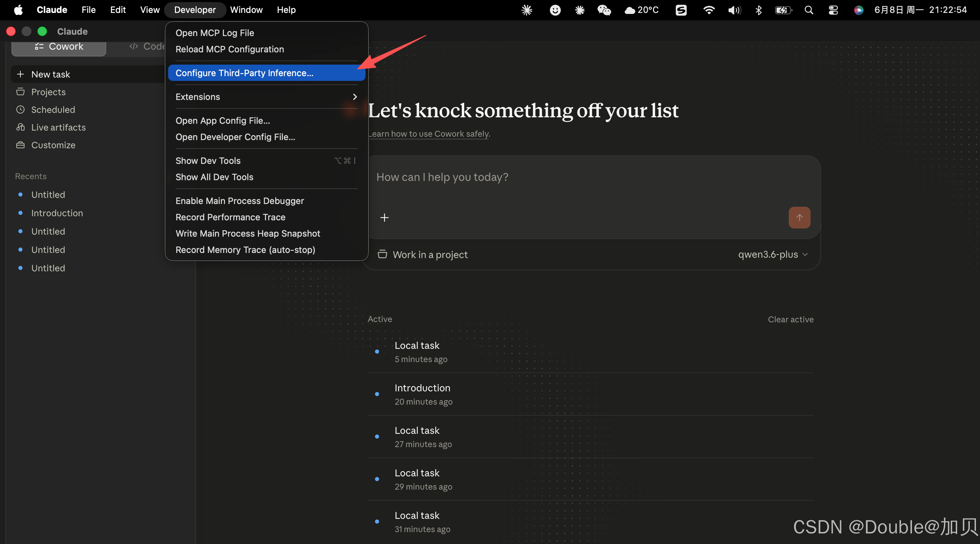This screenshot has width=980, height=544.
Task: Choose Open App Config File
Action: 267,120
